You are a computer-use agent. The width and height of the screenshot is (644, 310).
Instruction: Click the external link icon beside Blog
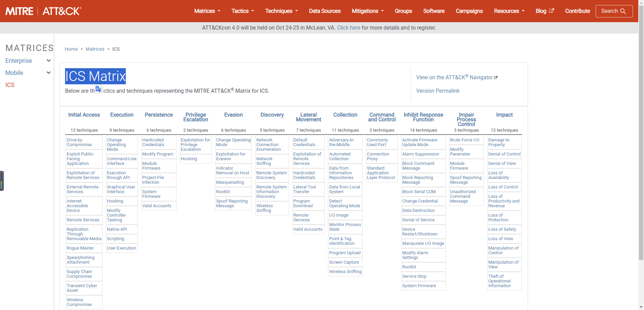pyautogui.click(x=551, y=11)
